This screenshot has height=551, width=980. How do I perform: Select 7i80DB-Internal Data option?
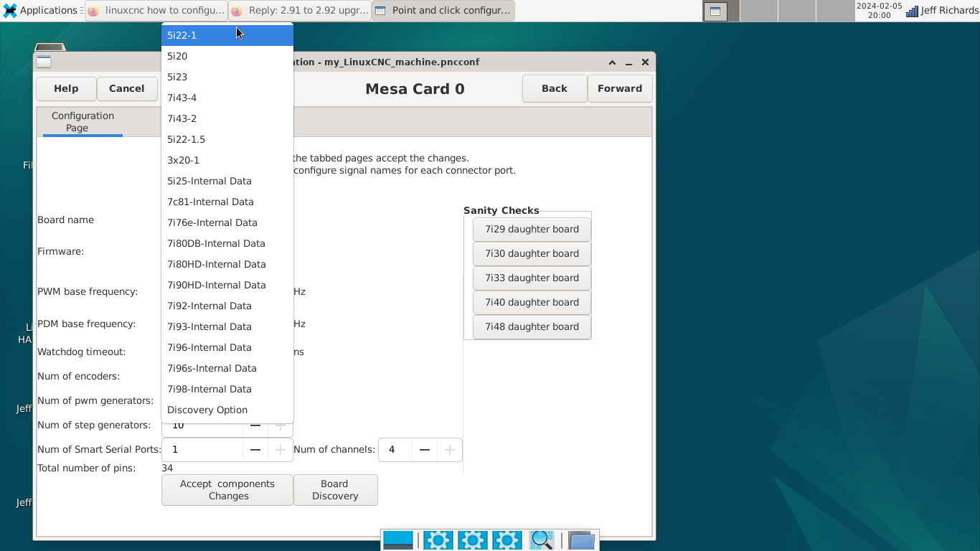pos(227,243)
